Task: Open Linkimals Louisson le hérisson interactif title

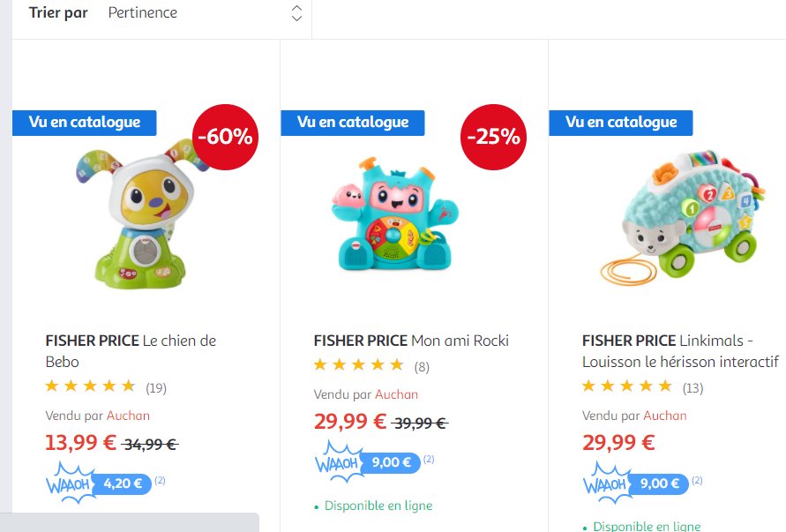Action: click(680, 351)
